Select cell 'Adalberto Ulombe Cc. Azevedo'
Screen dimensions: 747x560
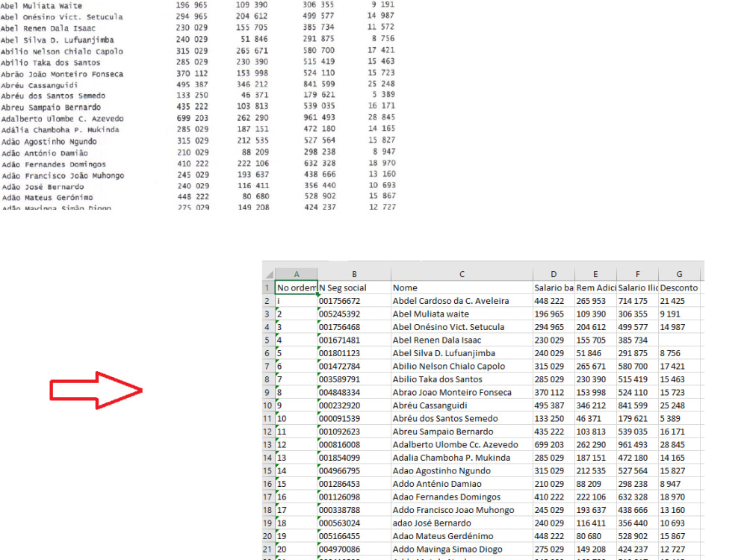click(462, 445)
